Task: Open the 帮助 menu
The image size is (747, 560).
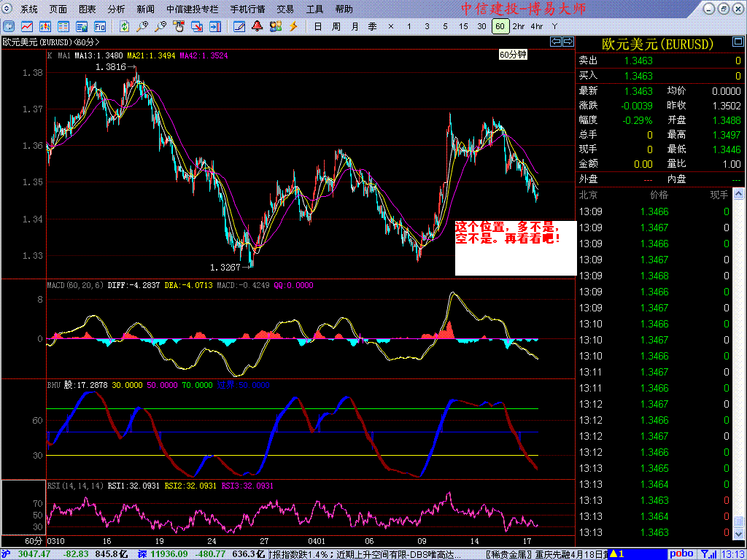Action: point(344,9)
